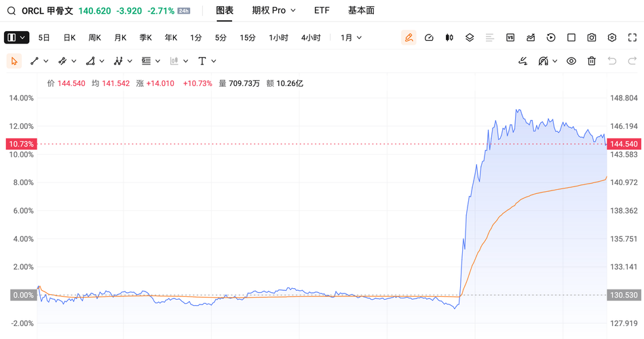The image size is (644, 339).
Task: Expand the text tool options
Action: (x=214, y=61)
